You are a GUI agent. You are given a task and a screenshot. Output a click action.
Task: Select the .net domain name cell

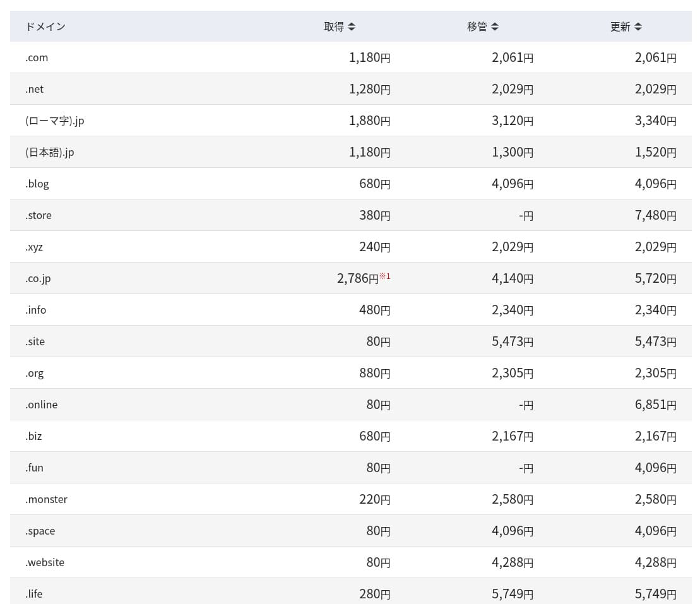click(x=35, y=89)
